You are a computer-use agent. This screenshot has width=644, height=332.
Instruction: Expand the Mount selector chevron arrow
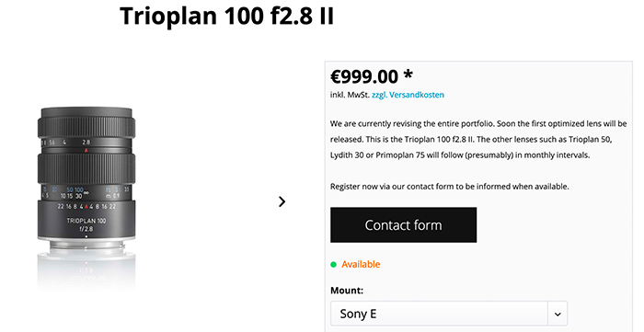(x=558, y=315)
